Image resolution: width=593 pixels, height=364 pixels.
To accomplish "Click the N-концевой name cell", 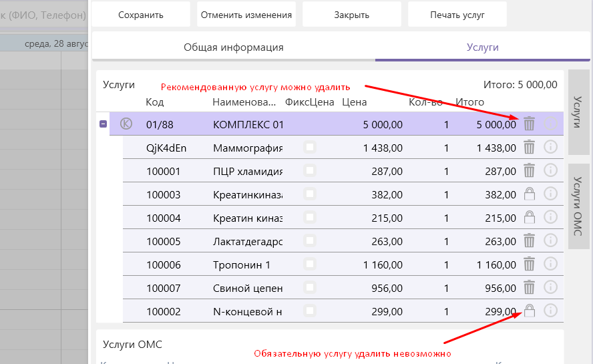I will pos(248,312).
